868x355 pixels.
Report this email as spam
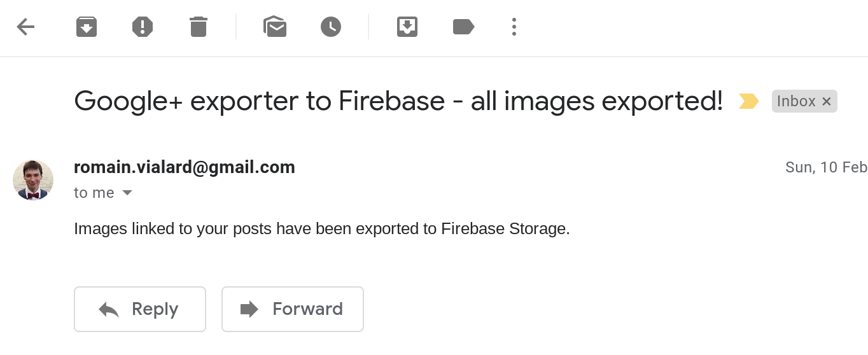click(x=143, y=27)
